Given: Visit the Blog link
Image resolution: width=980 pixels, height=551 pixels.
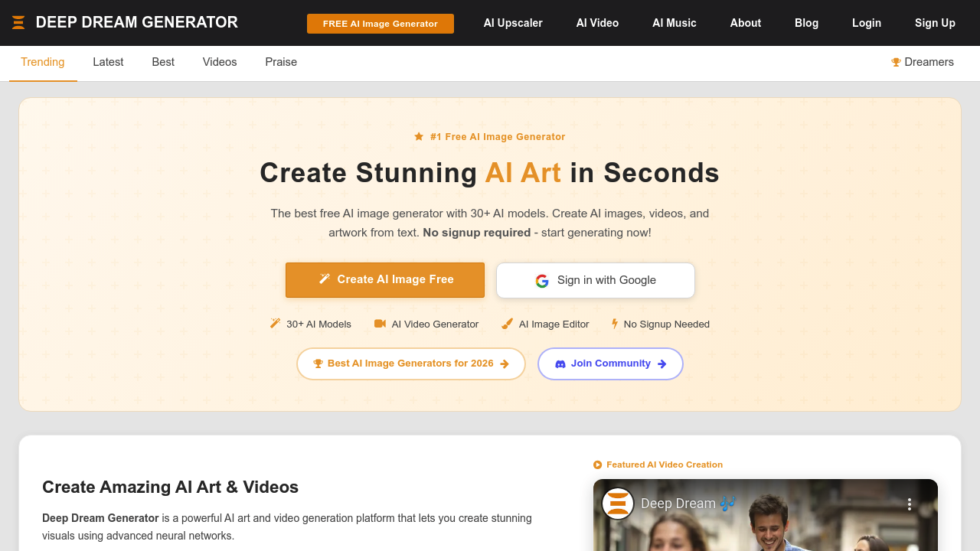Looking at the screenshot, I should (x=806, y=23).
